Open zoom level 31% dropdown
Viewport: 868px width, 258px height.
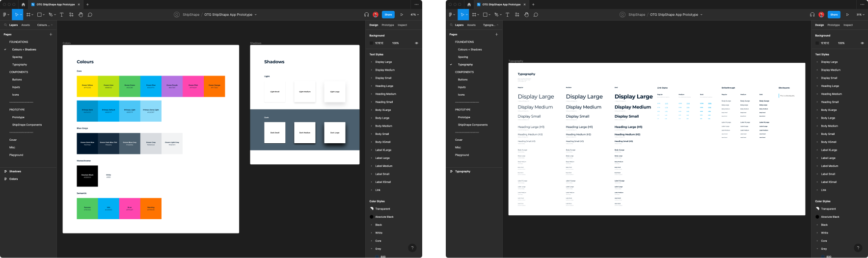tap(860, 15)
